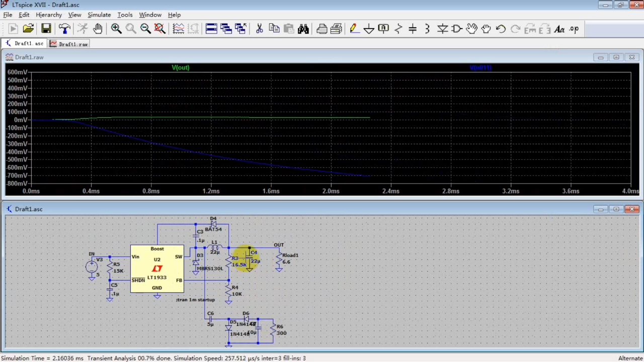This screenshot has height=362, width=644.
Task: Select the Drag hand tool
Action: click(486, 29)
